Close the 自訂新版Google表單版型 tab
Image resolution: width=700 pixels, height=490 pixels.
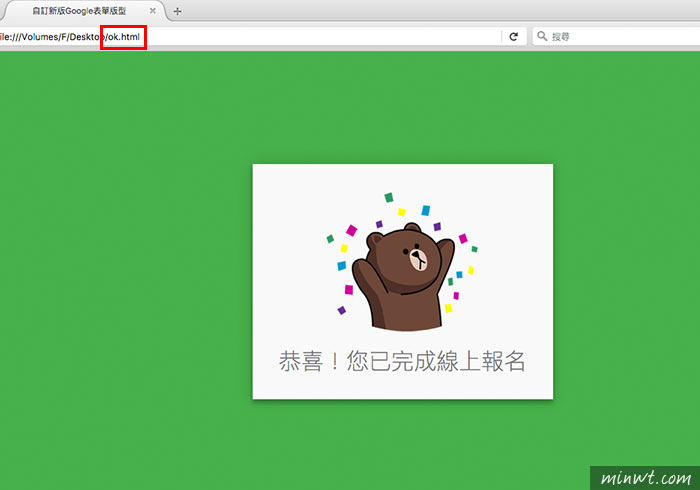tap(153, 11)
